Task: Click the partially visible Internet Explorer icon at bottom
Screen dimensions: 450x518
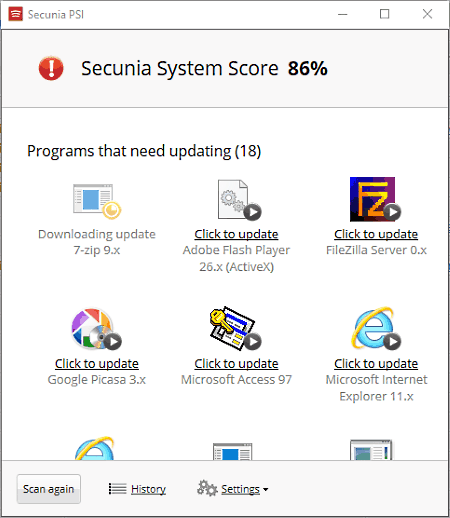Action: [x=95, y=448]
